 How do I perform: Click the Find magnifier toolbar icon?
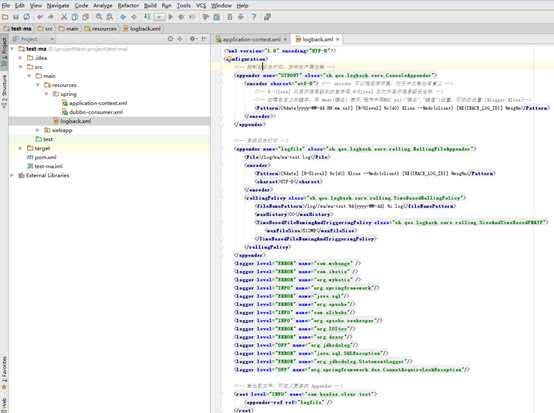pos(99,17)
